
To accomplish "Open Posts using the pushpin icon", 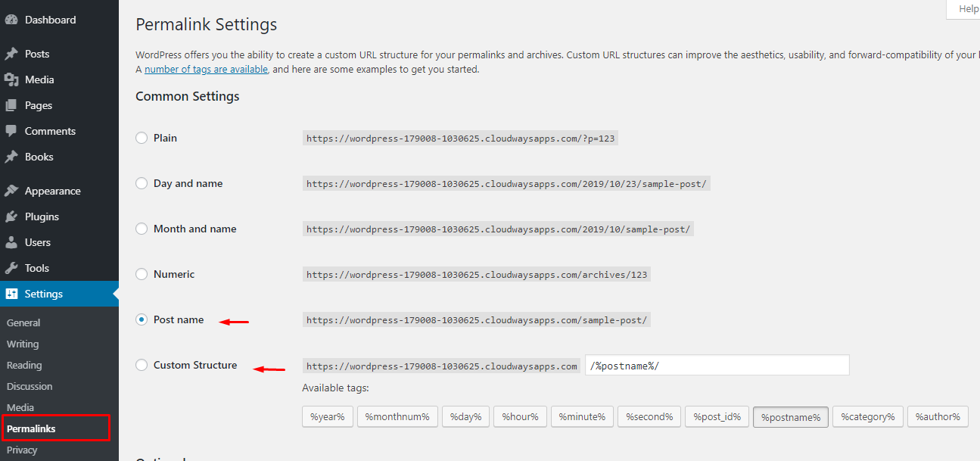I will (x=11, y=54).
